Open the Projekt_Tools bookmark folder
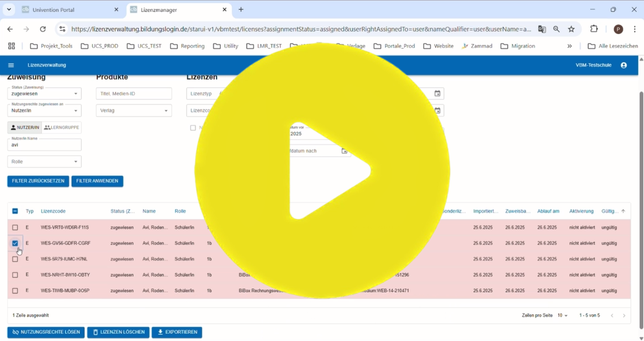 51,46
